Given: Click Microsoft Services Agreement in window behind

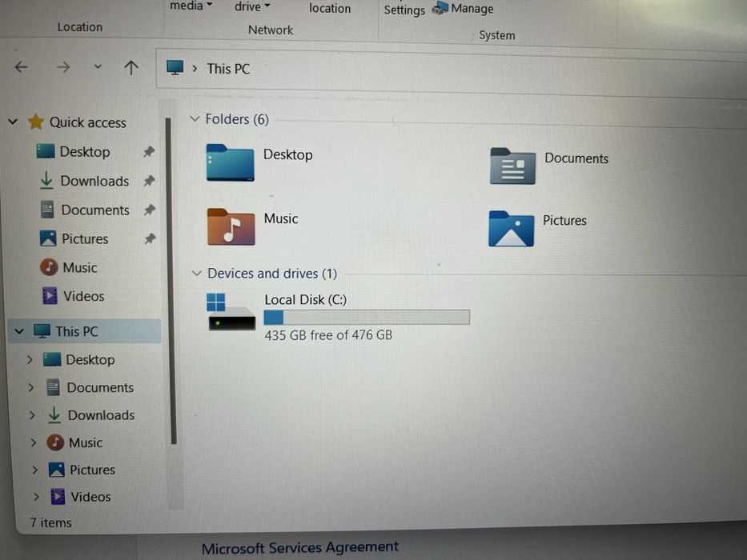Looking at the screenshot, I should [x=299, y=548].
